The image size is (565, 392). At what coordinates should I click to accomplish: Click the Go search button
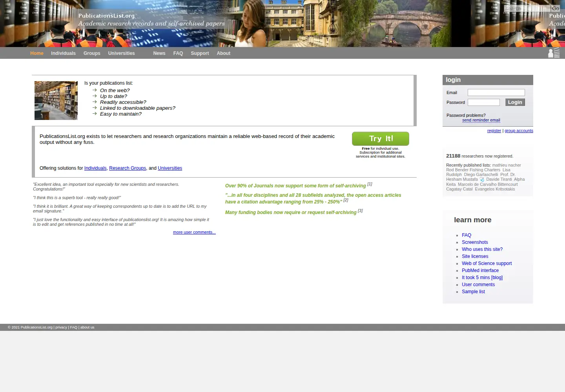pos(556,8)
